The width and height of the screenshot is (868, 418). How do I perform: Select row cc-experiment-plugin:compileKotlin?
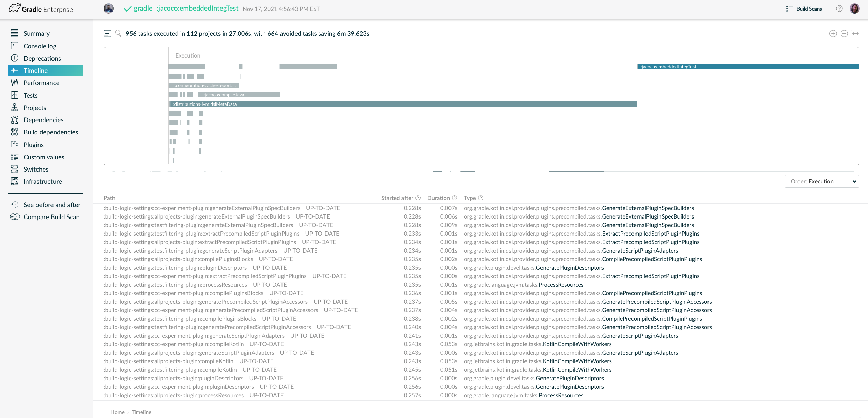coord(481,344)
